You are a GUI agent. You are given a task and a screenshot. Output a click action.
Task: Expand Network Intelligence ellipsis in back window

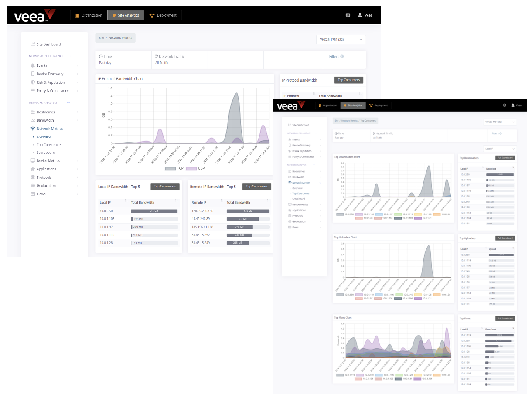click(72, 56)
